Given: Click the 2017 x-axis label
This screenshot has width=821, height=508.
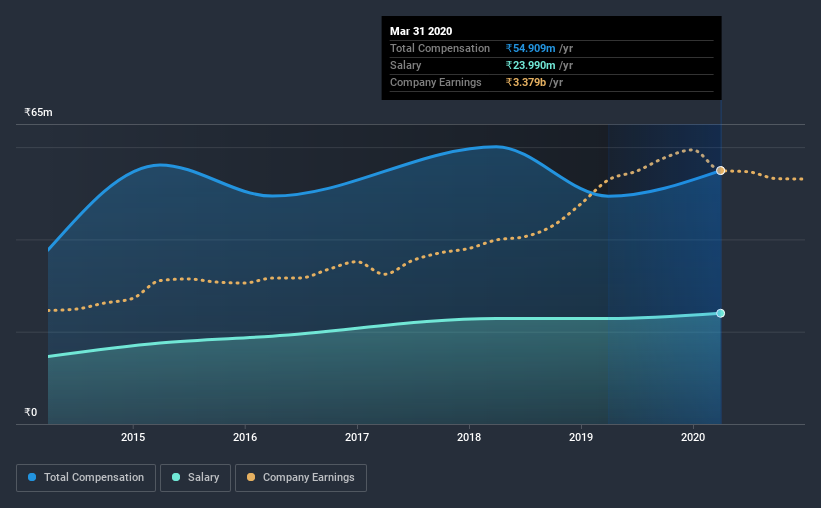Looking at the screenshot, I should point(357,437).
